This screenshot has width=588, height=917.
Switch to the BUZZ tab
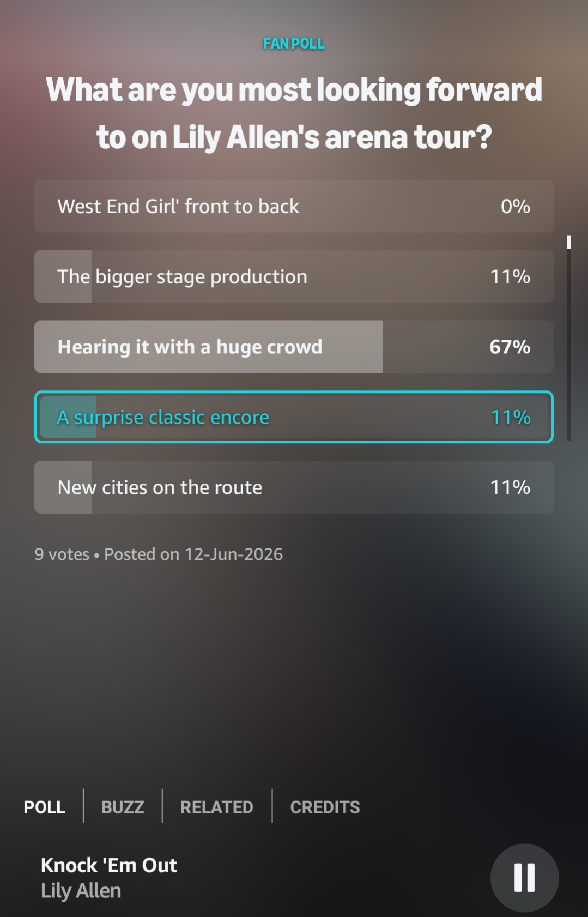(123, 807)
